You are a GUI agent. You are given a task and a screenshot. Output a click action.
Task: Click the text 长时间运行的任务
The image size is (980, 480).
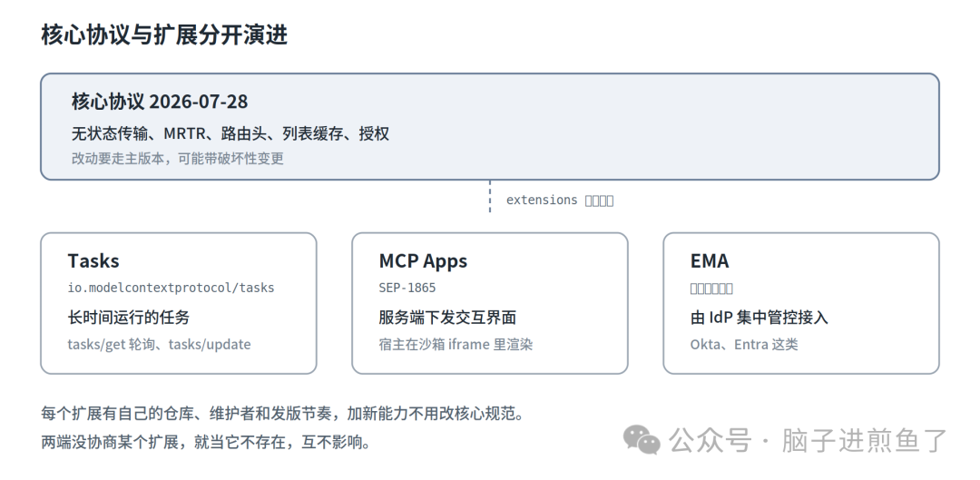coord(128,318)
